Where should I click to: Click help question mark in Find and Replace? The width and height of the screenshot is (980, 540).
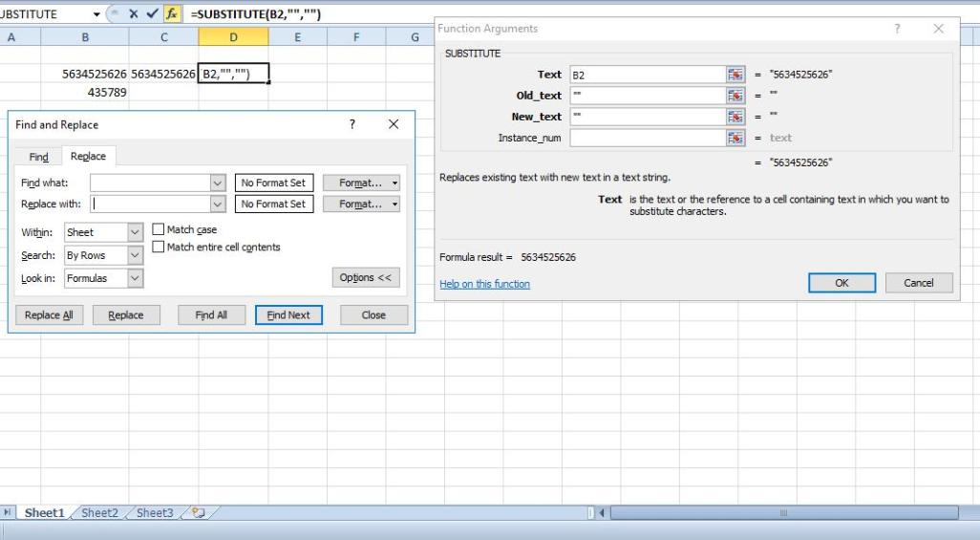pos(352,125)
